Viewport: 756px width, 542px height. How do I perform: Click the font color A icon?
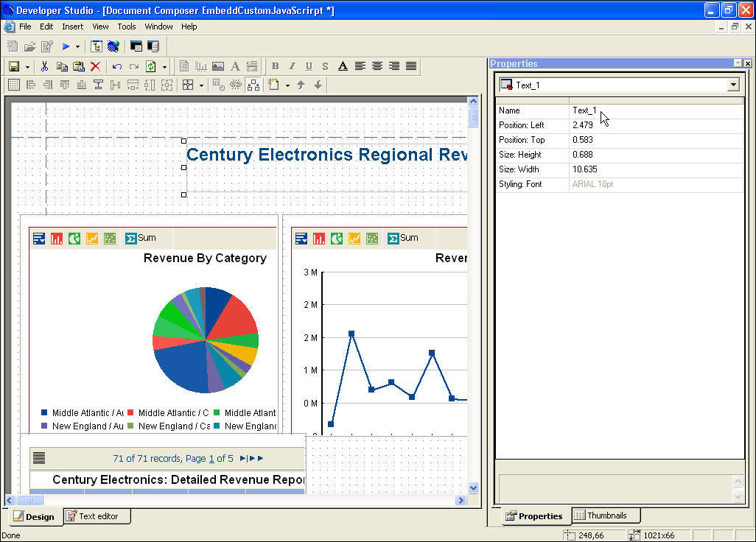click(x=343, y=66)
